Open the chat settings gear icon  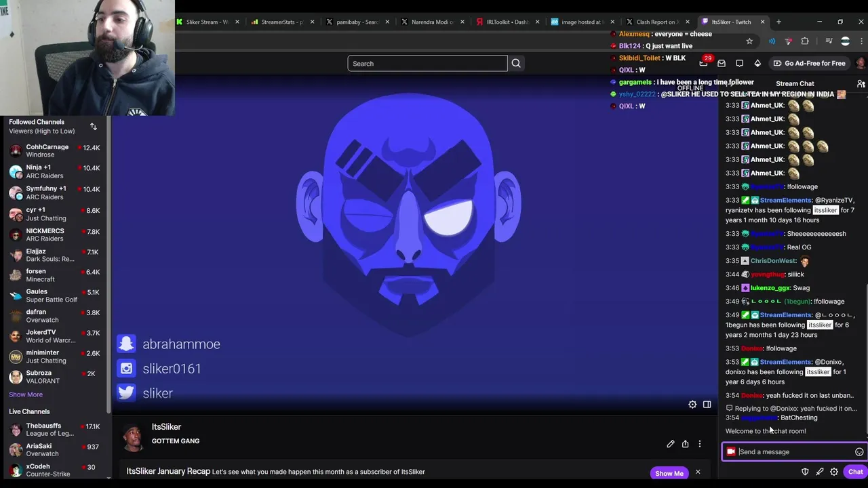click(x=834, y=472)
